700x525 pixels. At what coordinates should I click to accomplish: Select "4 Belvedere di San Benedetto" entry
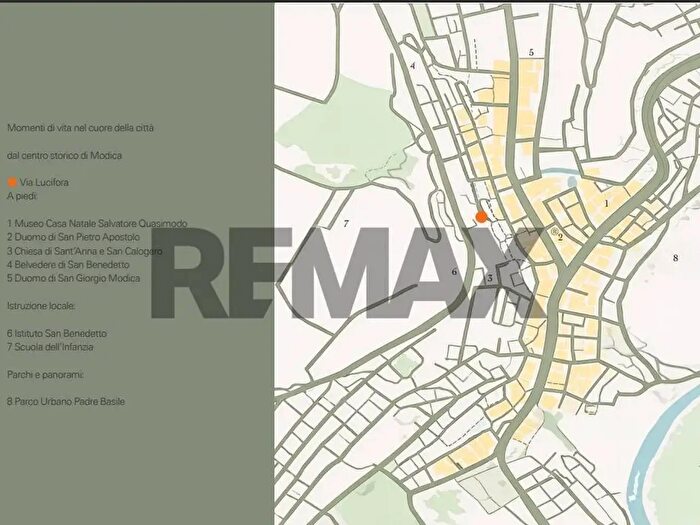pyautogui.click(x=68, y=264)
